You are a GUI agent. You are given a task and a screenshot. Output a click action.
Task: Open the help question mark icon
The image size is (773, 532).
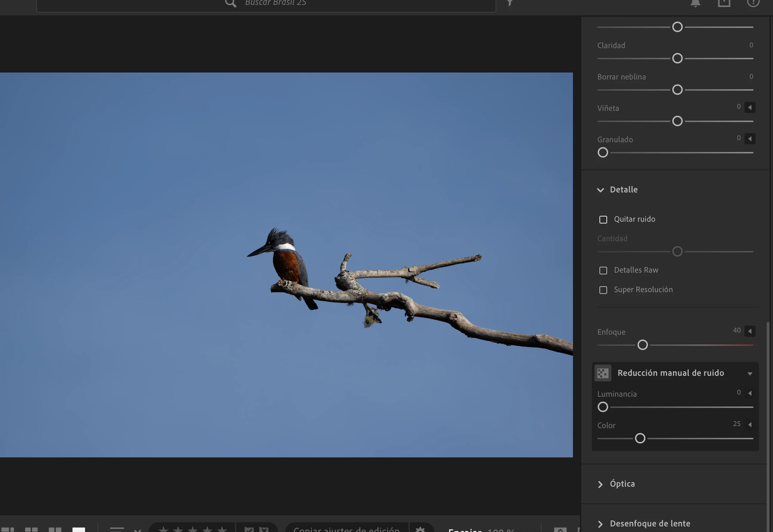(753, 3)
